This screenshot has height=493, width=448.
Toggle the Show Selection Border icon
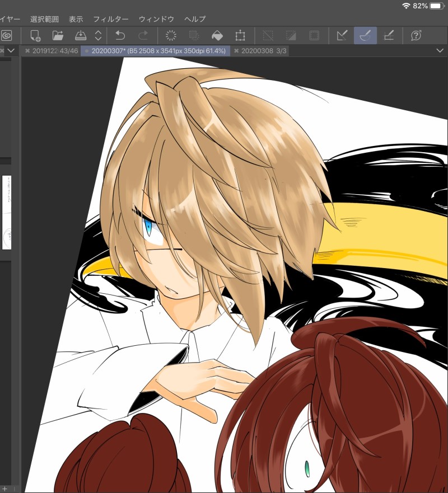(314, 35)
